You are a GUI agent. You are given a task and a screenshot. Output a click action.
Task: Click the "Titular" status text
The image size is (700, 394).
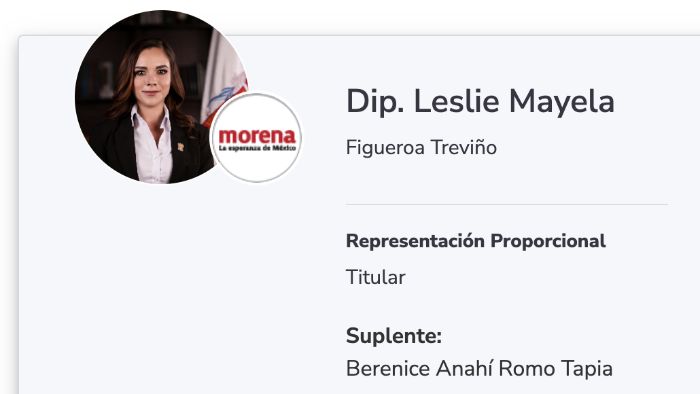[x=375, y=277]
